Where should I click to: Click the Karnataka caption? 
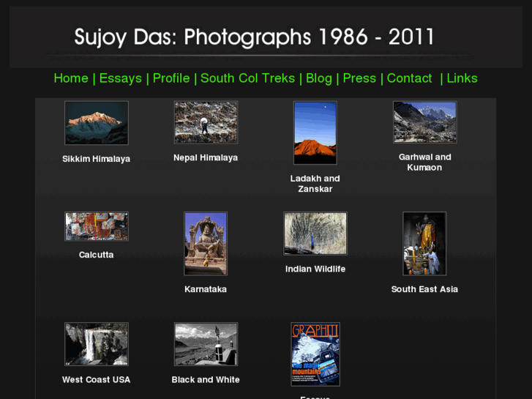click(x=206, y=289)
